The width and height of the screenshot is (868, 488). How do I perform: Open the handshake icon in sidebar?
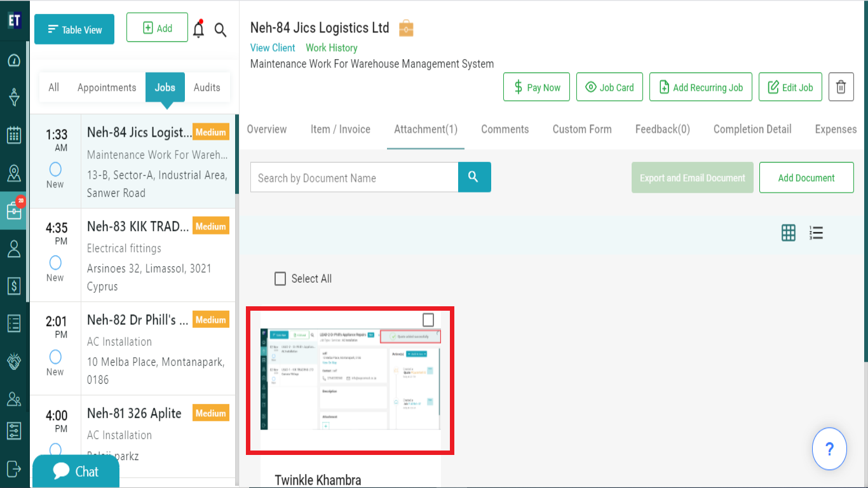point(14,361)
